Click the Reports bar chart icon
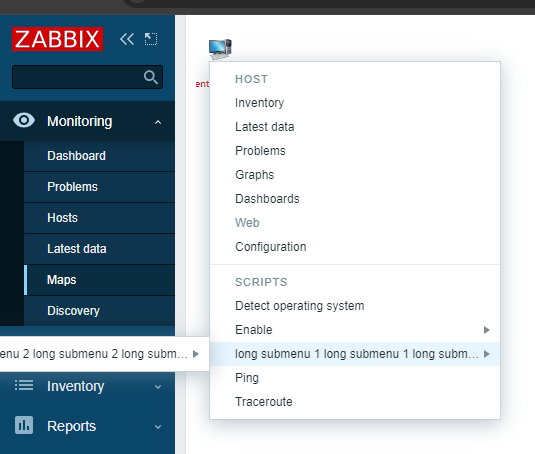Screen dimensions: 535x454 pyautogui.click(x=24, y=425)
